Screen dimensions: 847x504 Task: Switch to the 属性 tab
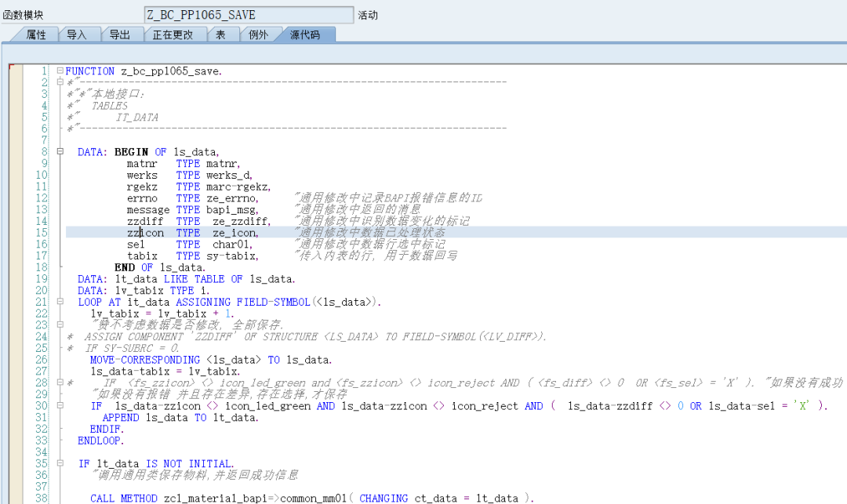[35, 35]
